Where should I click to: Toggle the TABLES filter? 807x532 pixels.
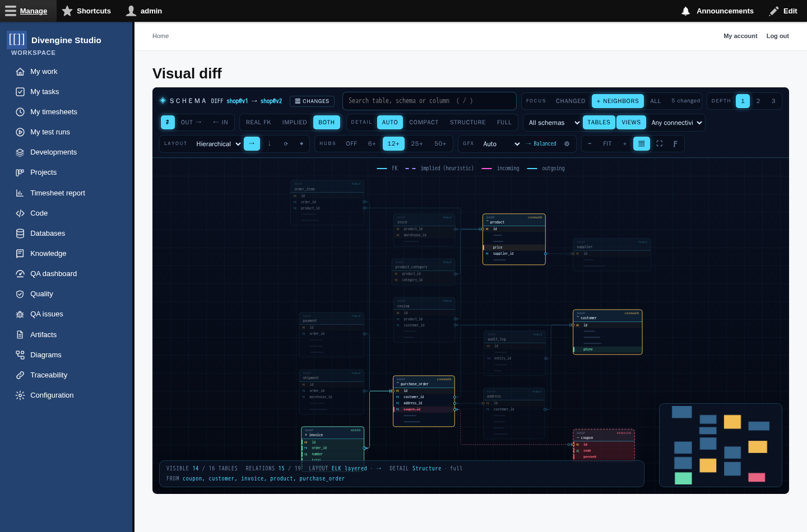click(x=599, y=123)
